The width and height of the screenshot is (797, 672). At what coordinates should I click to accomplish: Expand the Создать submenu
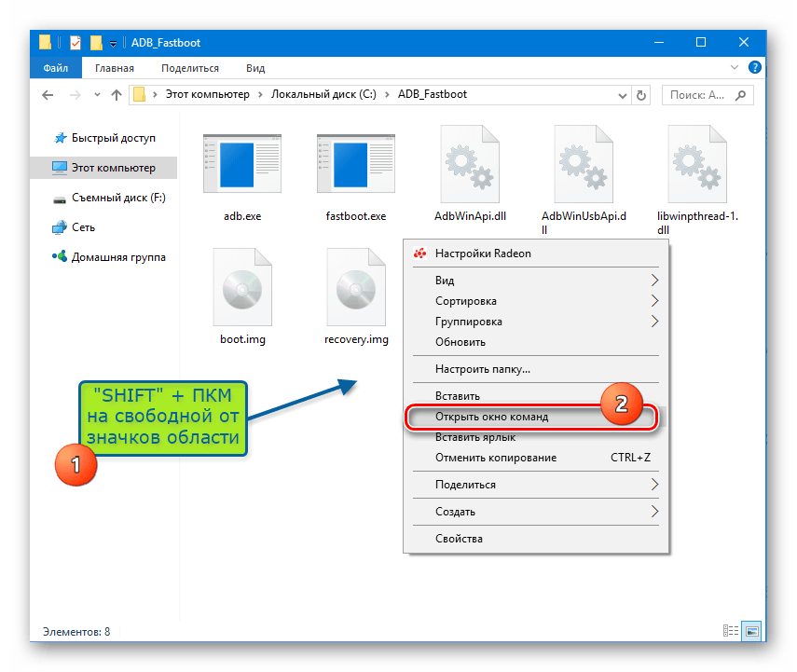654,512
